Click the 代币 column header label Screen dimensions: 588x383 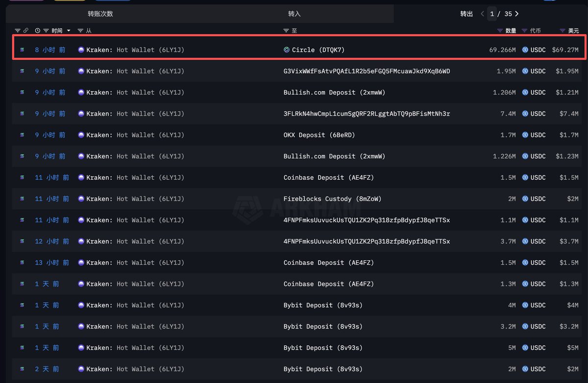[x=535, y=30]
